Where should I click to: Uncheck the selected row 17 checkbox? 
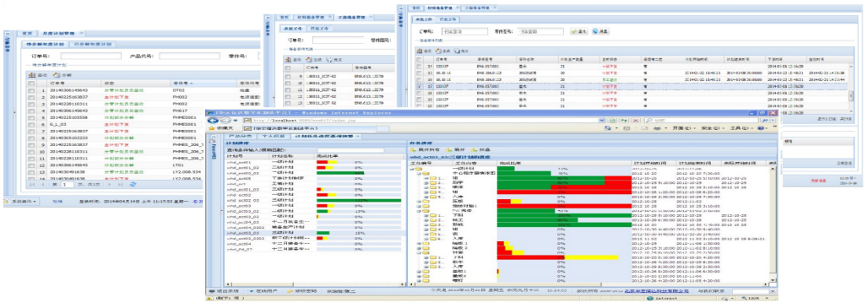(419, 86)
